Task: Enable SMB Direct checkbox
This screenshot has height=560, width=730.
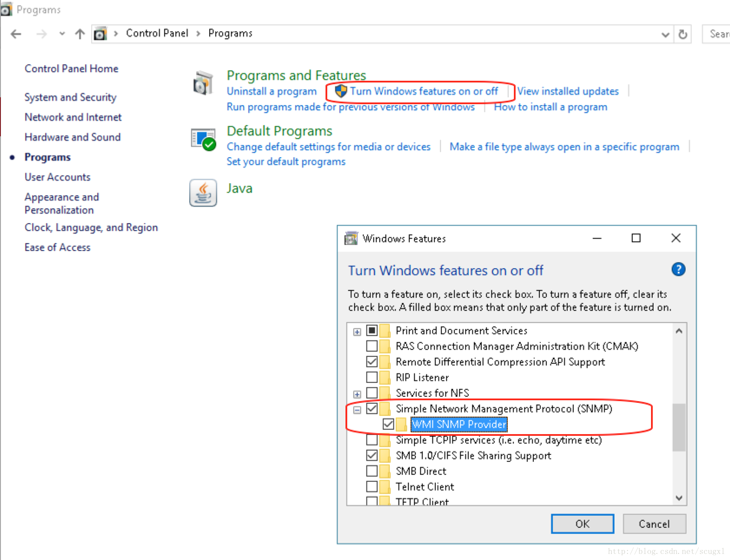Action: [x=372, y=471]
